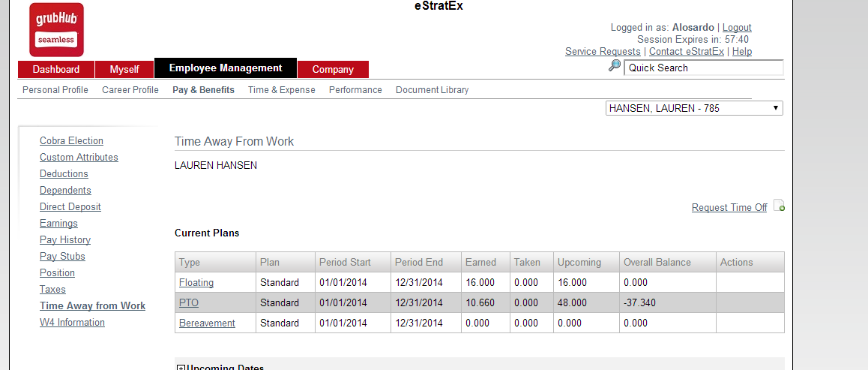The width and height of the screenshot is (868, 370).
Task: Go to Position page
Action: 57,272
